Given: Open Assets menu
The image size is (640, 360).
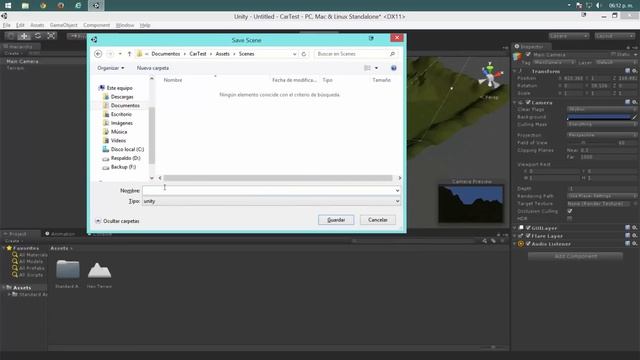Looking at the screenshot, I should 37,25.
